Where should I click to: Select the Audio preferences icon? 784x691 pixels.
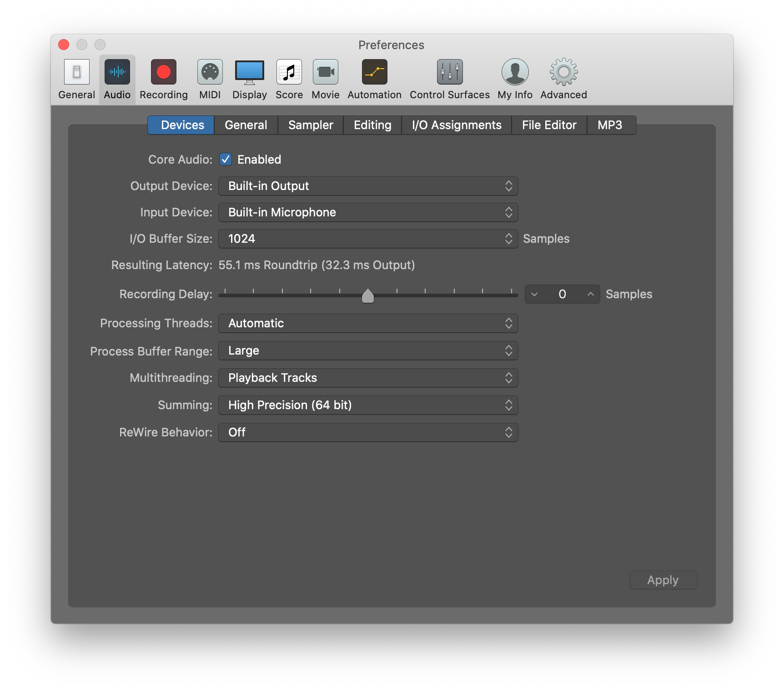pos(117,79)
